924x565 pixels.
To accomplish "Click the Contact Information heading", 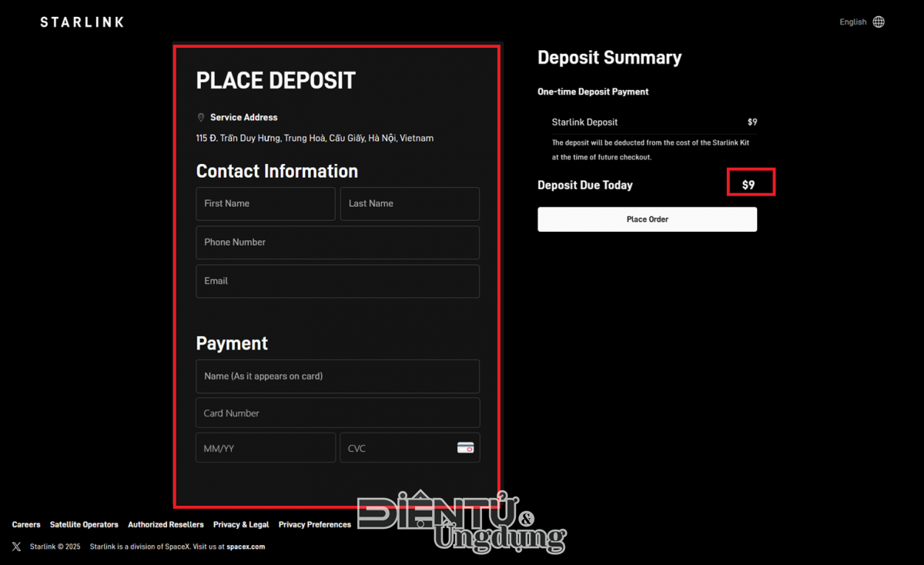I will coord(277,172).
